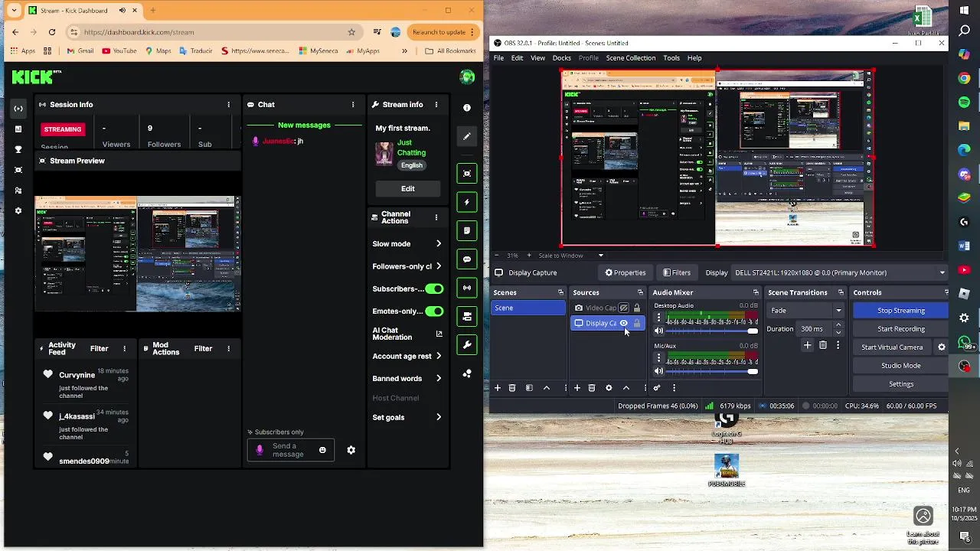Open the Kick profile avatar menu

click(x=467, y=77)
